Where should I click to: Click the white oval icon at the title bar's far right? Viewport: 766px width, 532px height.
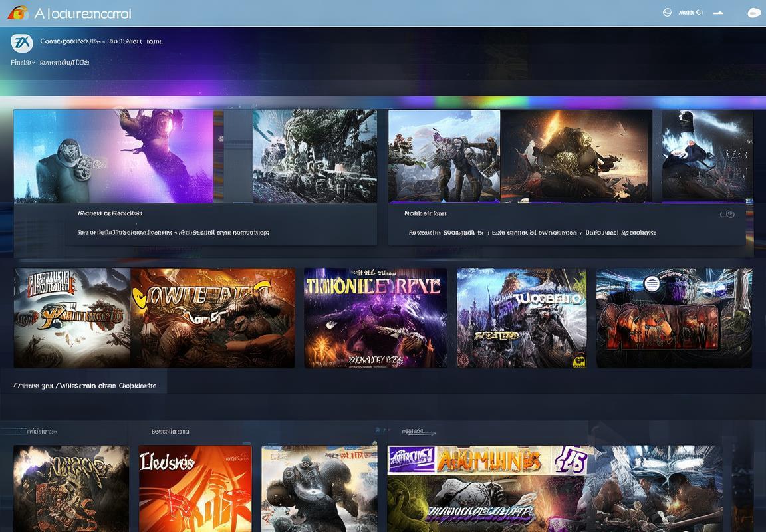click(755, 13)
